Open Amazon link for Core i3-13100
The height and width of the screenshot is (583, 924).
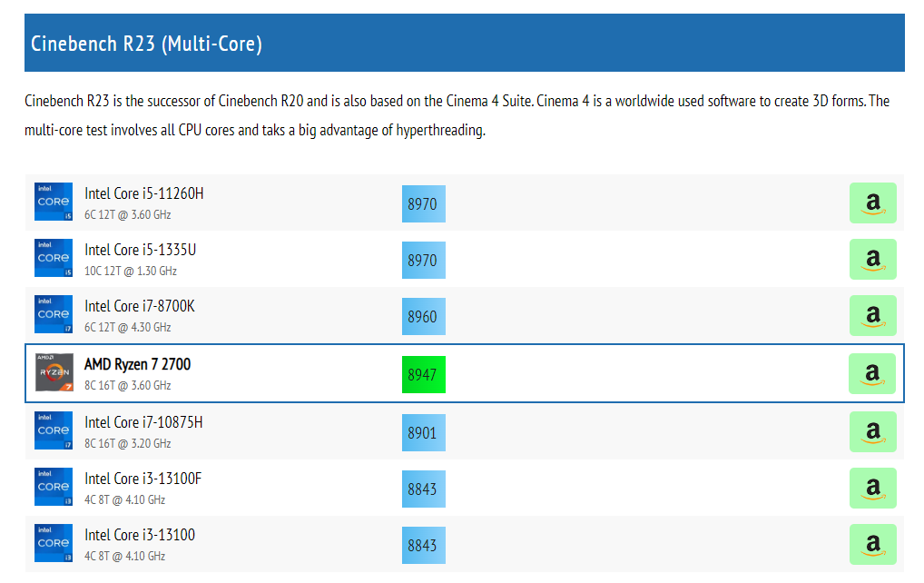[873, 544]
